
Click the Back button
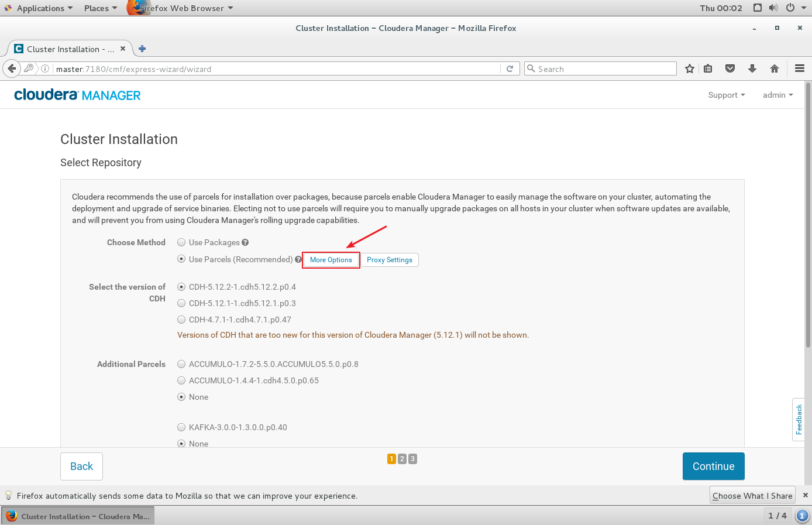click(81, 466)
